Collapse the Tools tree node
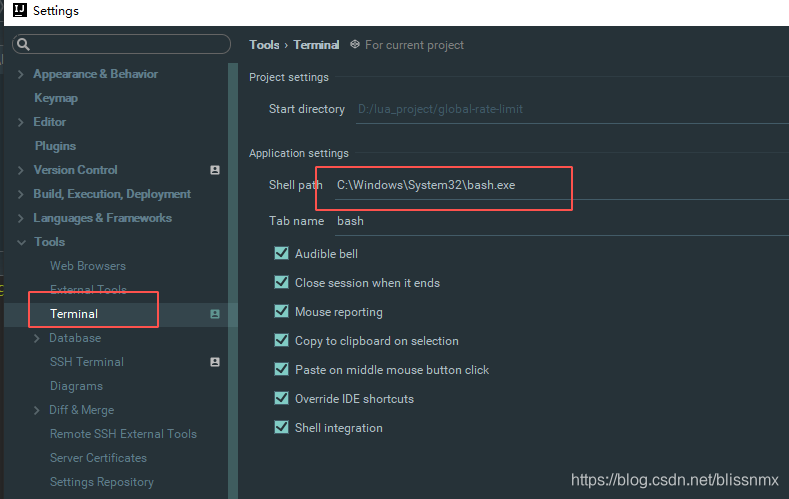 point(21,242)
